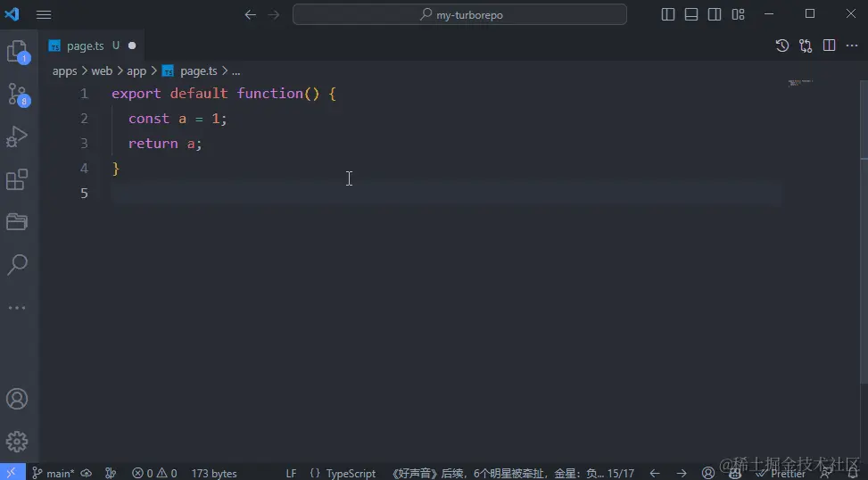Click the closing brace on line 4
The height and width of the screenshot is (480, 868).
[116, 169]
